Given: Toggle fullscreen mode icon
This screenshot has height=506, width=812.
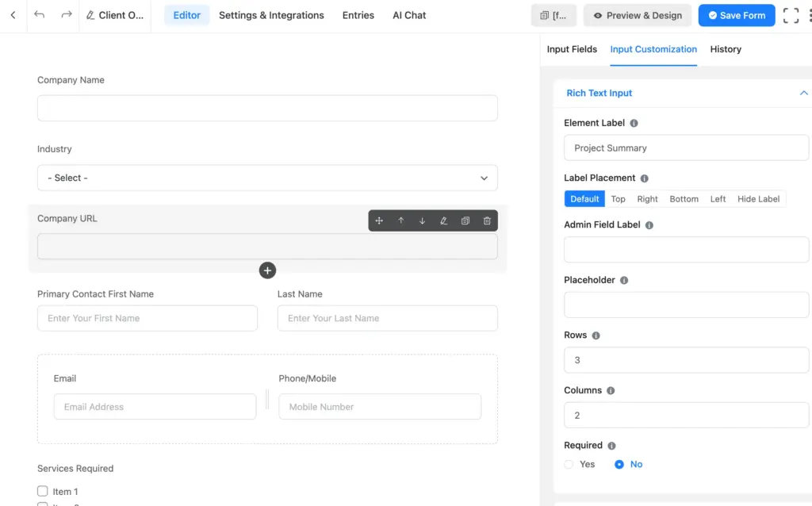Looking at the screenshot, I should 791,16.
